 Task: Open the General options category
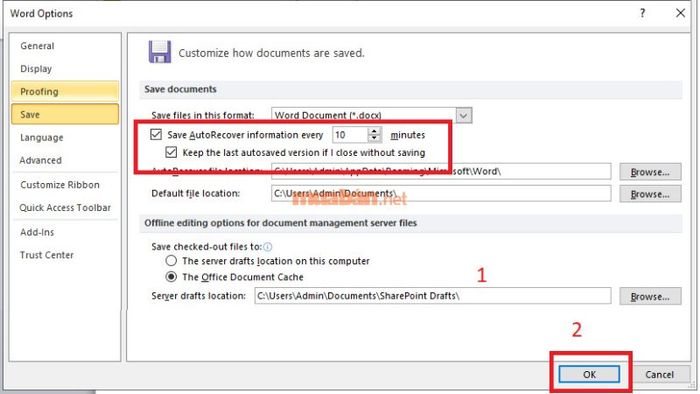(x=65, y=46)
